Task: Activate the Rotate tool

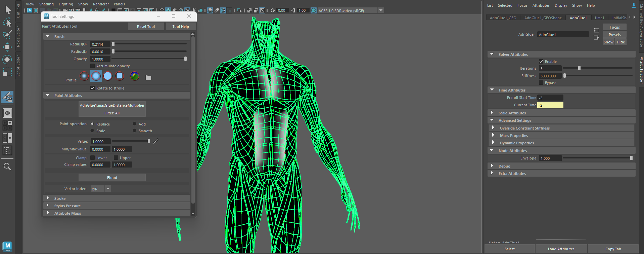Action: coord(7,60)
